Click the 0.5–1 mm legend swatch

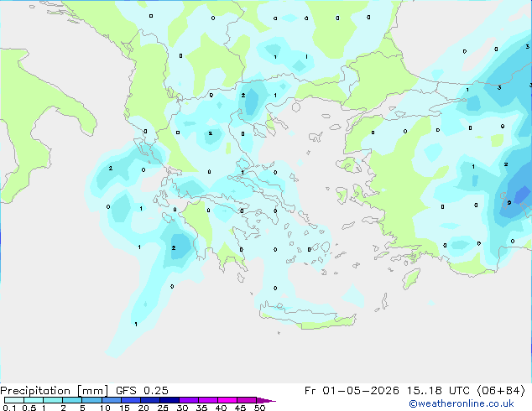[34, 400]
